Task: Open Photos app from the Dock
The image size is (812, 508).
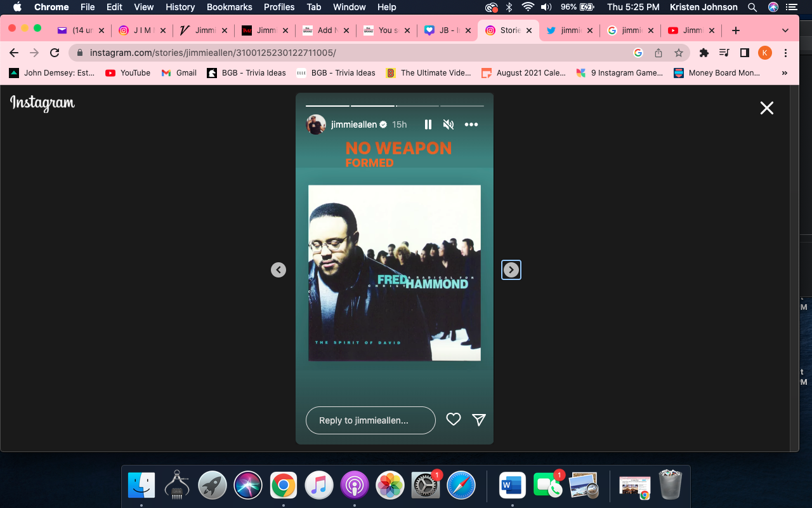Action: pyautogui.click(x=390, y=486)
